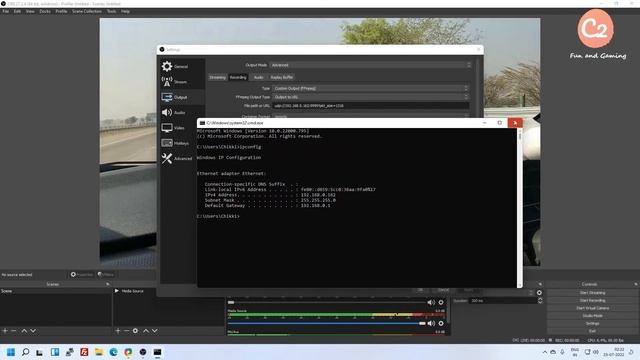Open Settings from the Controls panel

(592, 324)
